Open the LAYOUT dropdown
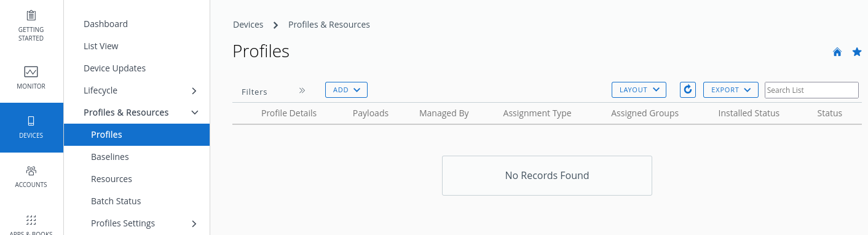The height and width of the screenshot is (235, 868). [639, 90]
